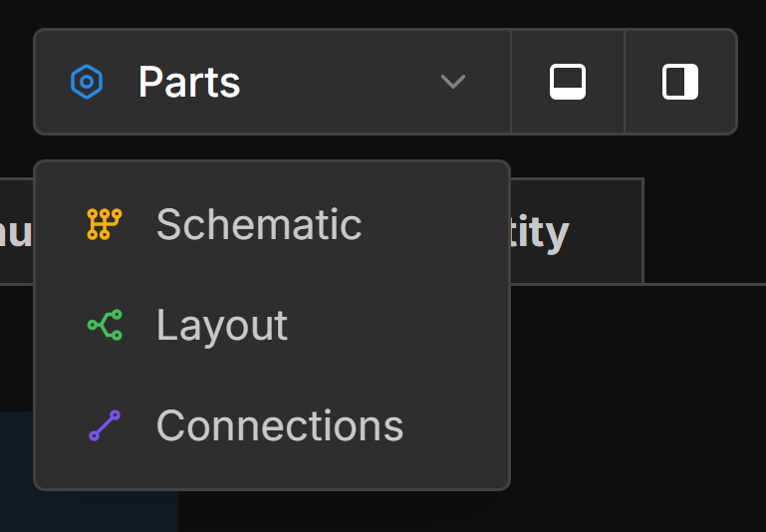
Task: Click the Parts label in the view selector
Action: [189, 82]
